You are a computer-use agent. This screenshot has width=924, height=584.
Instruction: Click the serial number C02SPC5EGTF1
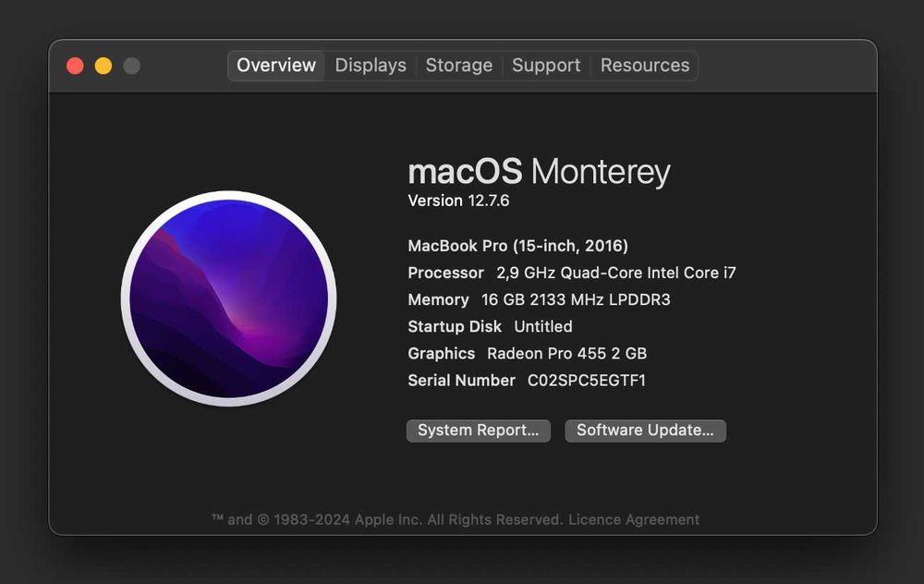[x=587, y=380]
